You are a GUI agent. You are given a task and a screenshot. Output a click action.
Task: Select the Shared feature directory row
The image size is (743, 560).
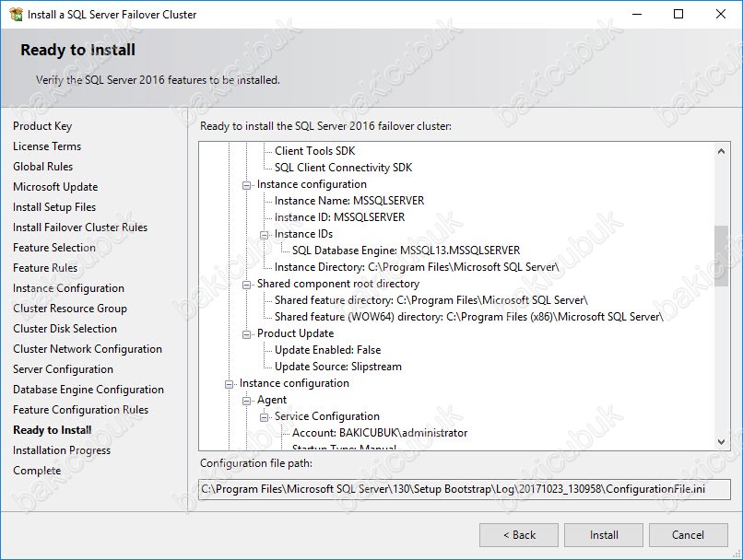point(430,300)
